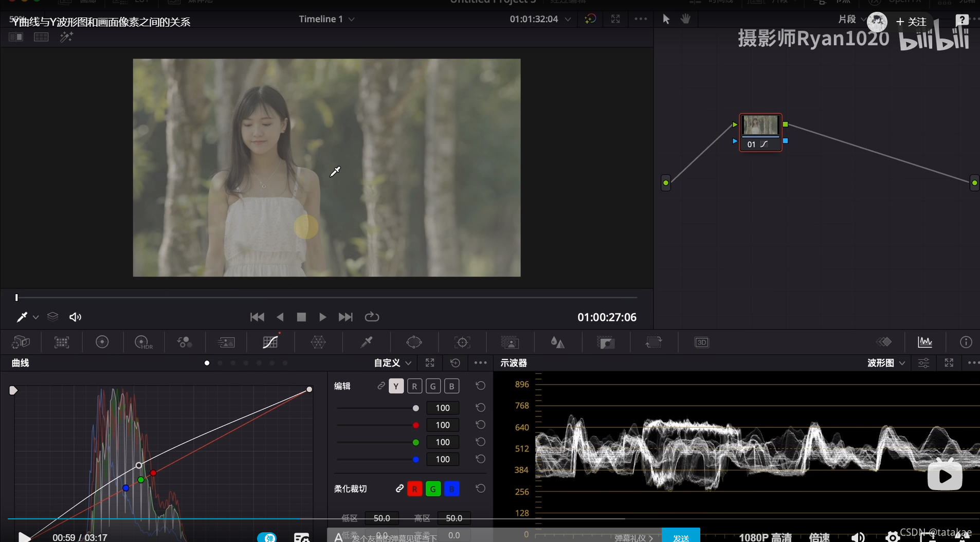Viewport: 980px width, 542px height.
Task: Enable the R curve channel
Action: pos(414,386)
